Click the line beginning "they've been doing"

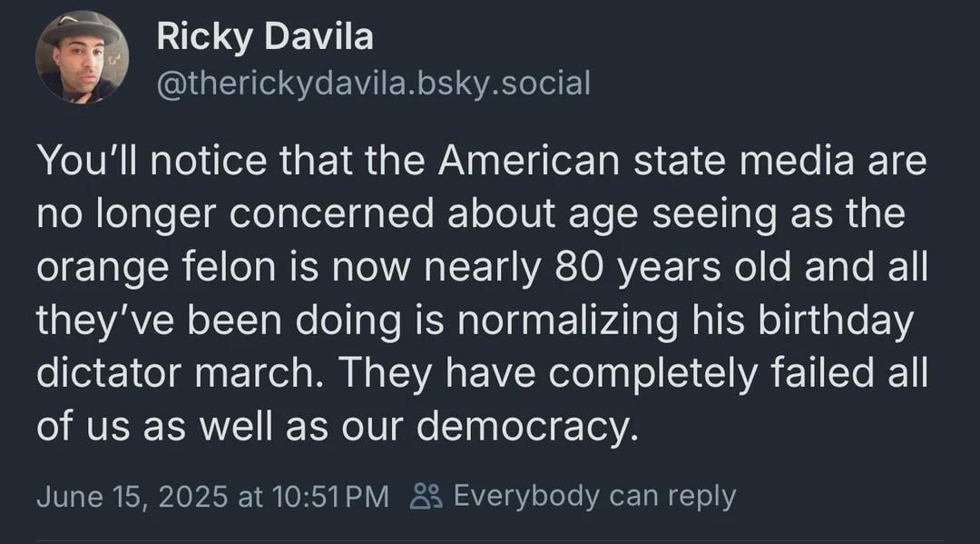click(473, 321)
